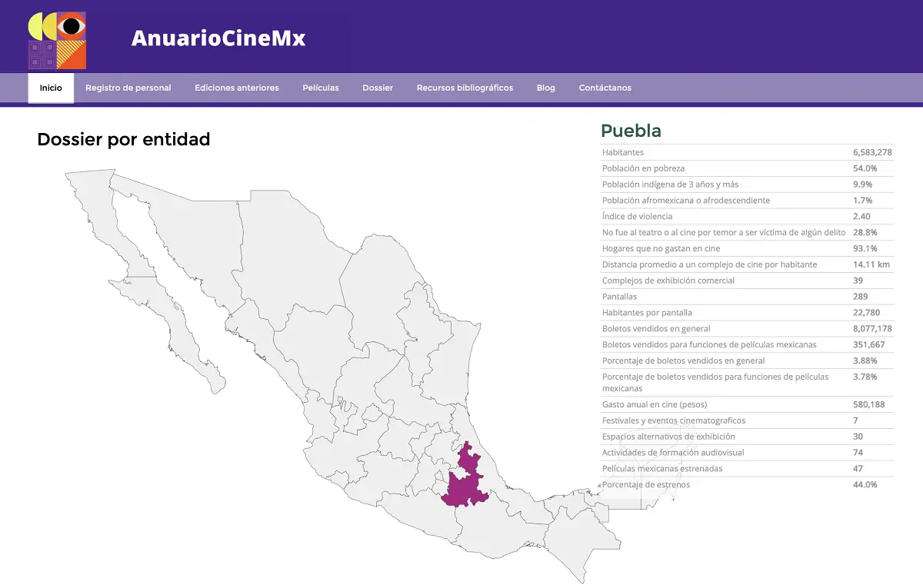The image size is (923, 588).
Task: Click the Puebla heading in data panel
Action: (x=631, y=131)
